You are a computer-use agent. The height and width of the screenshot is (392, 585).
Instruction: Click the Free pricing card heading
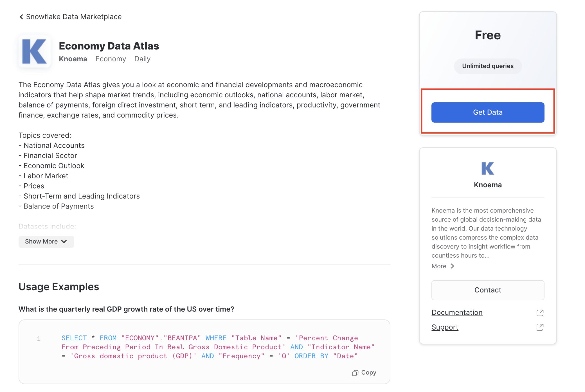pyautogui.click(x=487, y=35)
